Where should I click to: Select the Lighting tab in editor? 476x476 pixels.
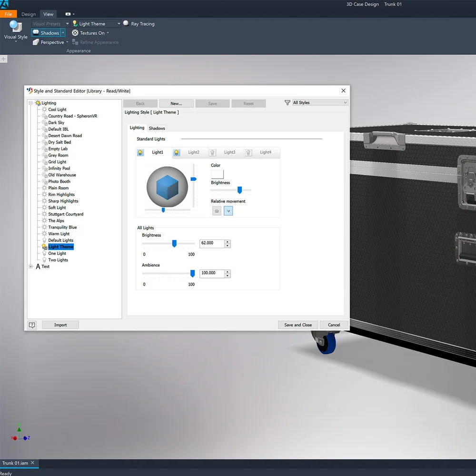[x=137, y=128]
